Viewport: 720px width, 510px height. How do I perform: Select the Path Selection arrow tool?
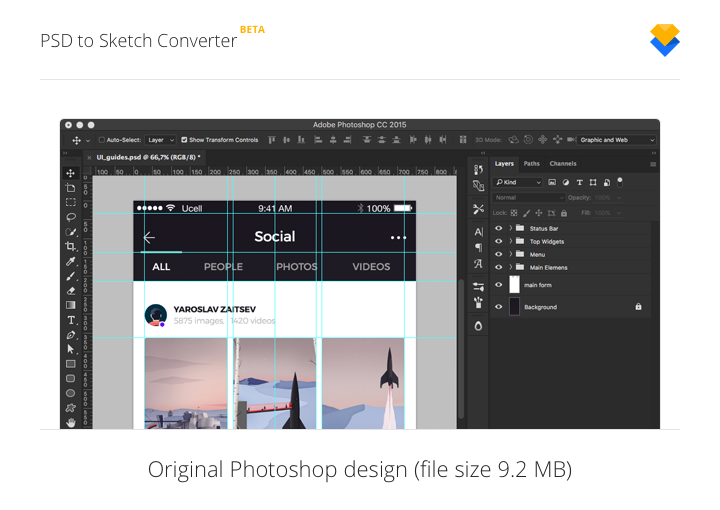pyautogui.click(x=70, y=349)
